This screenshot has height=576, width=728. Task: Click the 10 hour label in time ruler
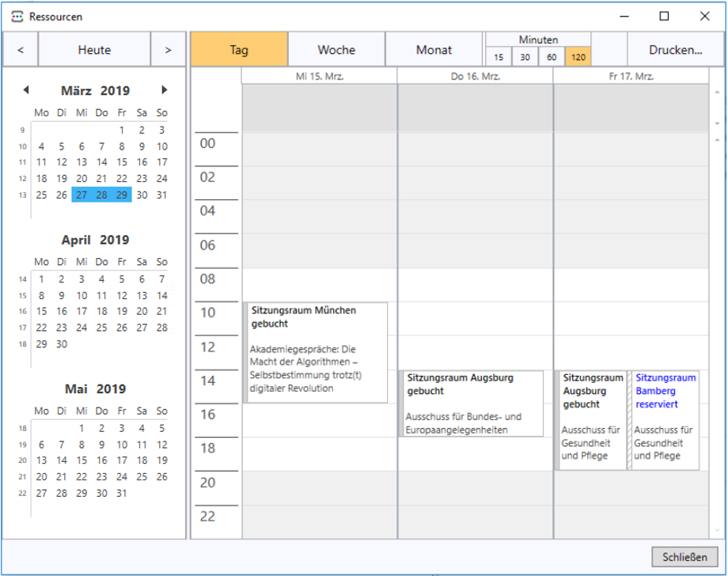[x=207, y=313]
